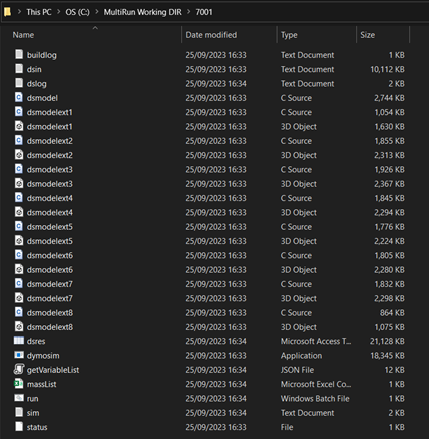Image resolution: width=429 pixels, height=439 pixels.
Task: Select the getVariableList JSON file icon
Action: (19, 369)
